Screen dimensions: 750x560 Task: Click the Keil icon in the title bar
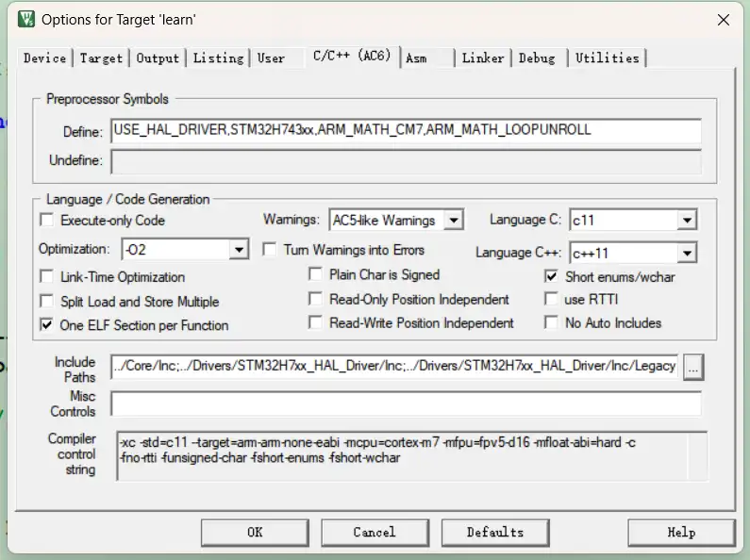point(27,19)
